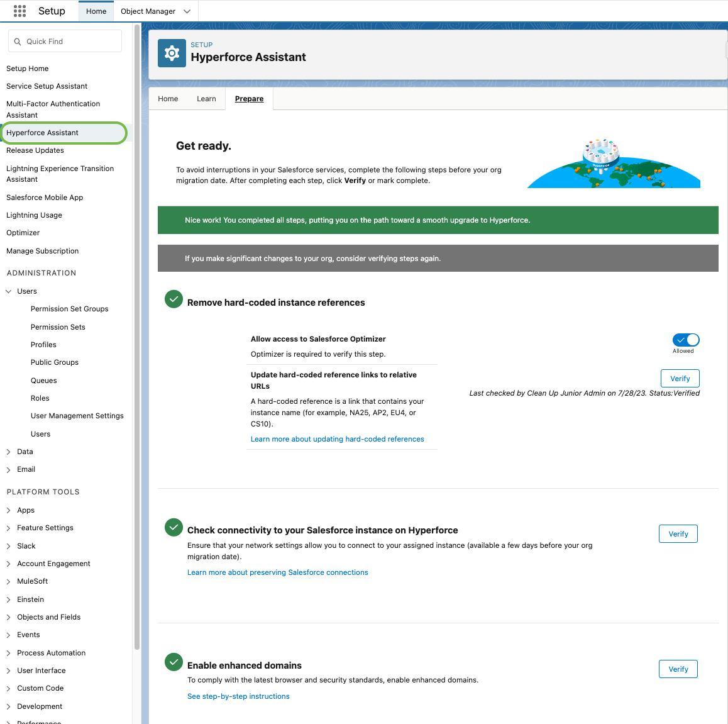Click green checkmark beside Check connectivity step
This screenshot has height=724, width=728.
pos(174,527)
